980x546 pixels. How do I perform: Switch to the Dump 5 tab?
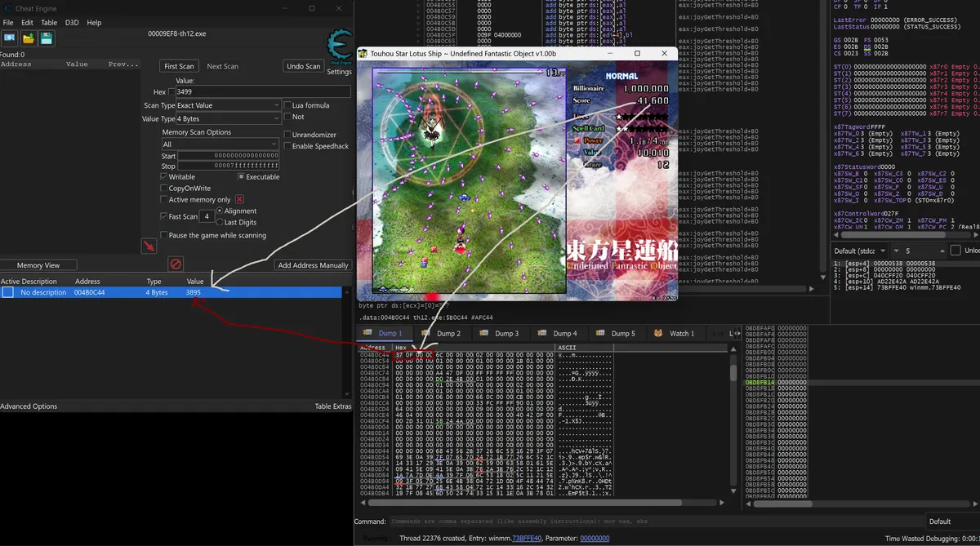point(617,333)
